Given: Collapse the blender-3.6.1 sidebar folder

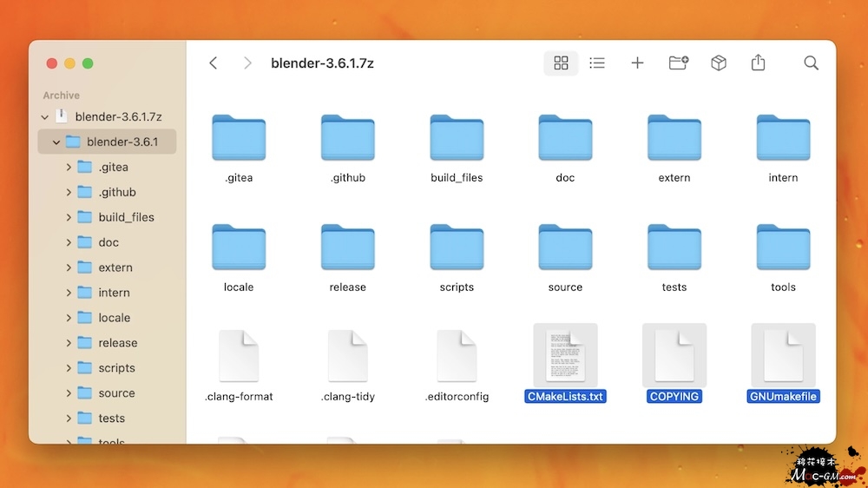Looking at the screenshot, I should [x=56, y=142].
